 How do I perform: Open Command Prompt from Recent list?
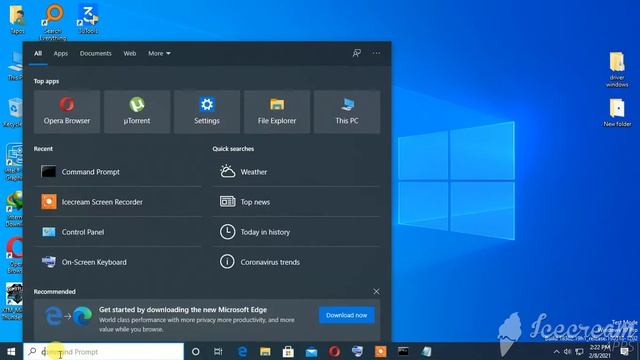coord(118,172)
